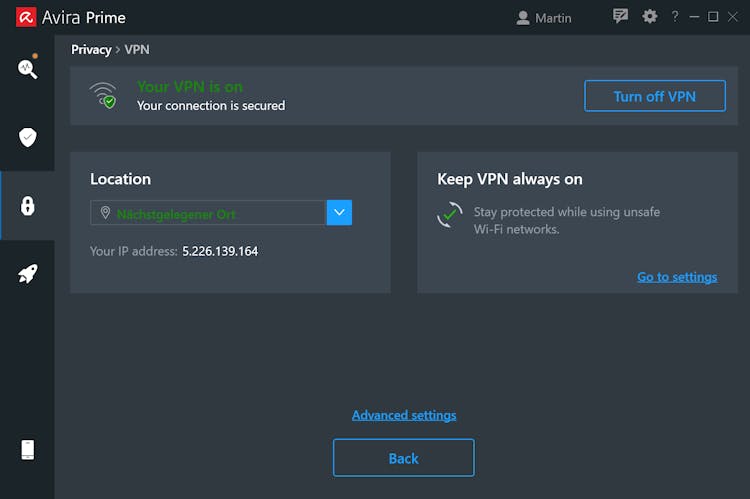The height and width of the screenshot is (499, 750).
Task: Click 'Stay protected while using unsafe' text
Action: tap(567, 212)
